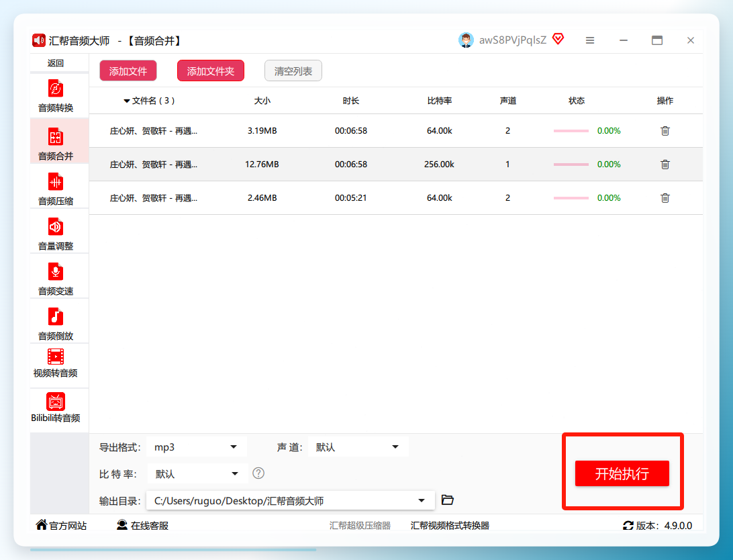Click the 12.76MB size cell
The width and height of the screenshot is (733, 560).
point(262,165)
